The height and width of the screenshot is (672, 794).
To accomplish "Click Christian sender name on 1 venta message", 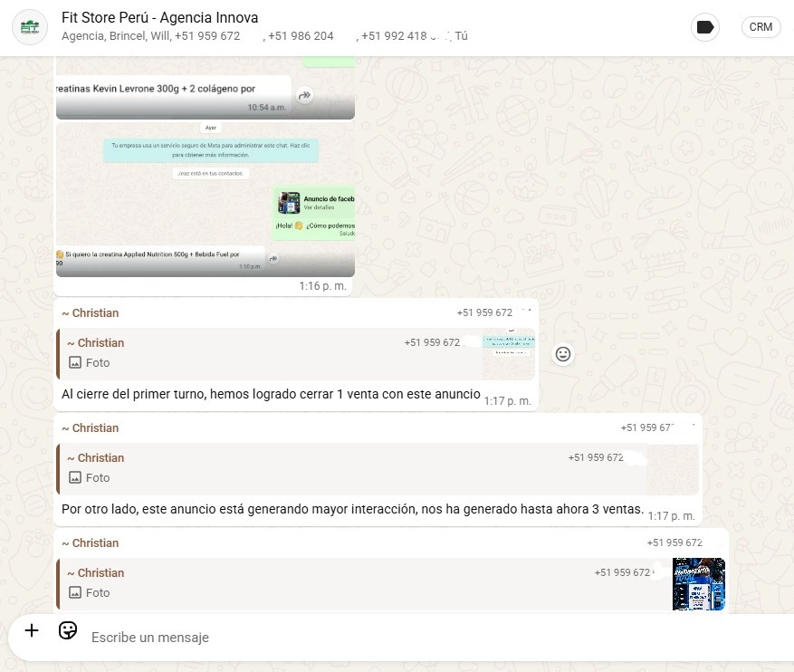I will click(x=91, y=313).
